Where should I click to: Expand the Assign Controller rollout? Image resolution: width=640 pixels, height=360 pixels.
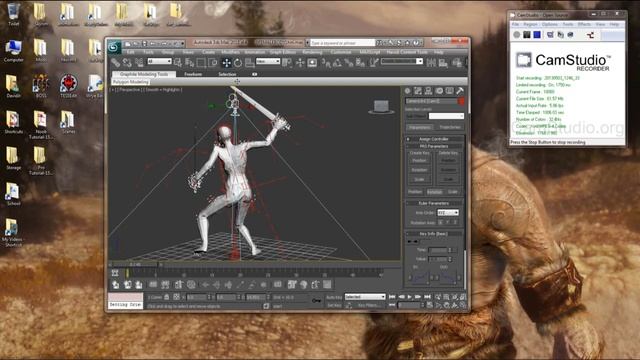point(434,139)
